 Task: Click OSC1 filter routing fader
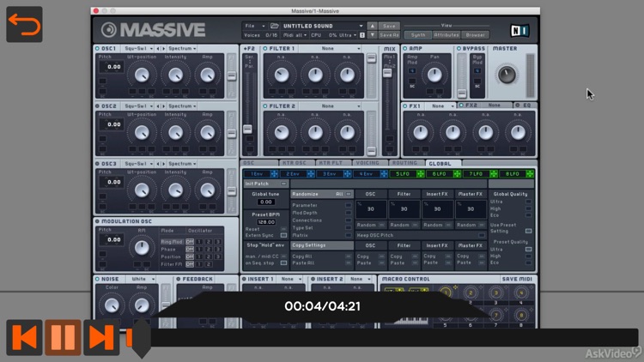point(232,75)
